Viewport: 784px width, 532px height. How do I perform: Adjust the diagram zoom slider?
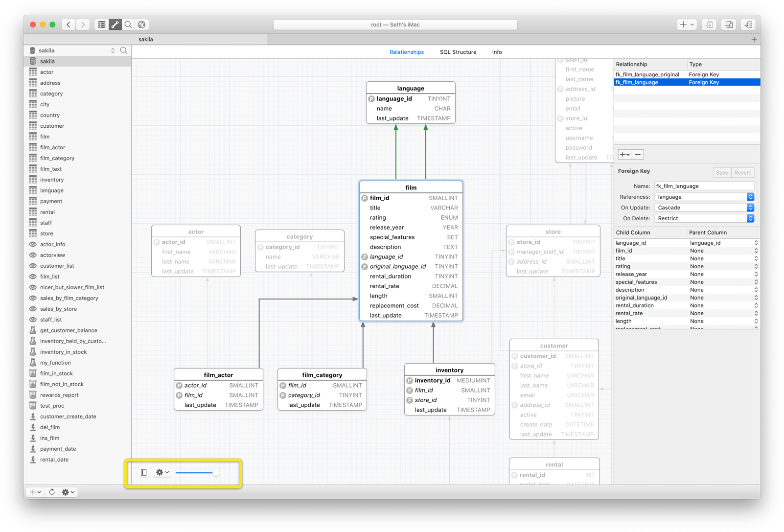[x=198, y=472]
